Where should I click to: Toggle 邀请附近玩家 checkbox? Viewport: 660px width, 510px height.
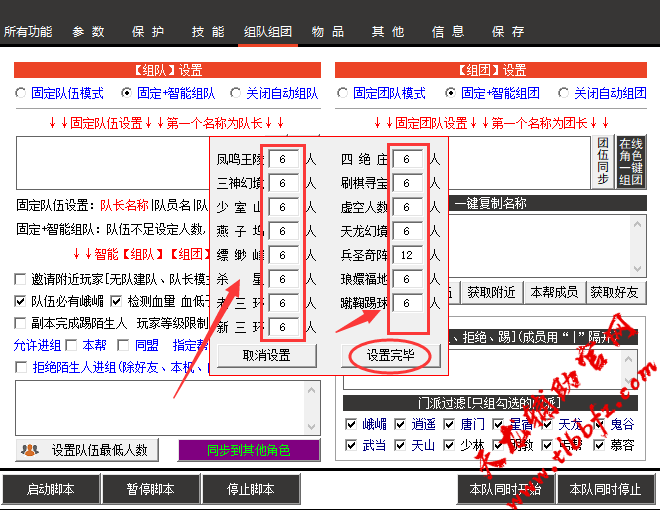tap(20, 279)
